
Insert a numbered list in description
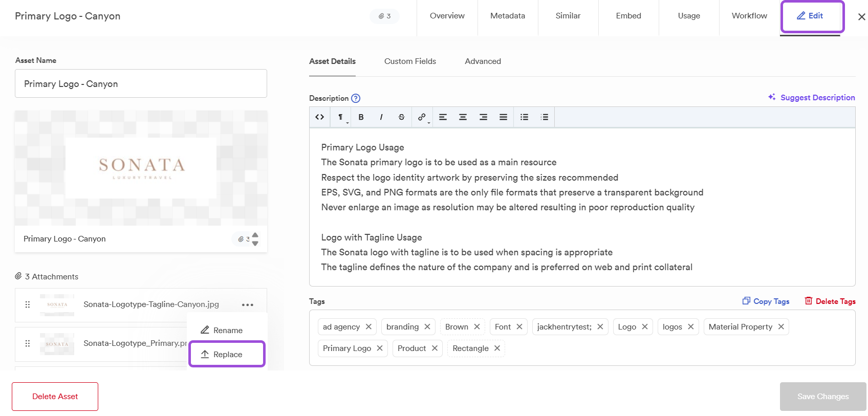[x=545, y=117]
